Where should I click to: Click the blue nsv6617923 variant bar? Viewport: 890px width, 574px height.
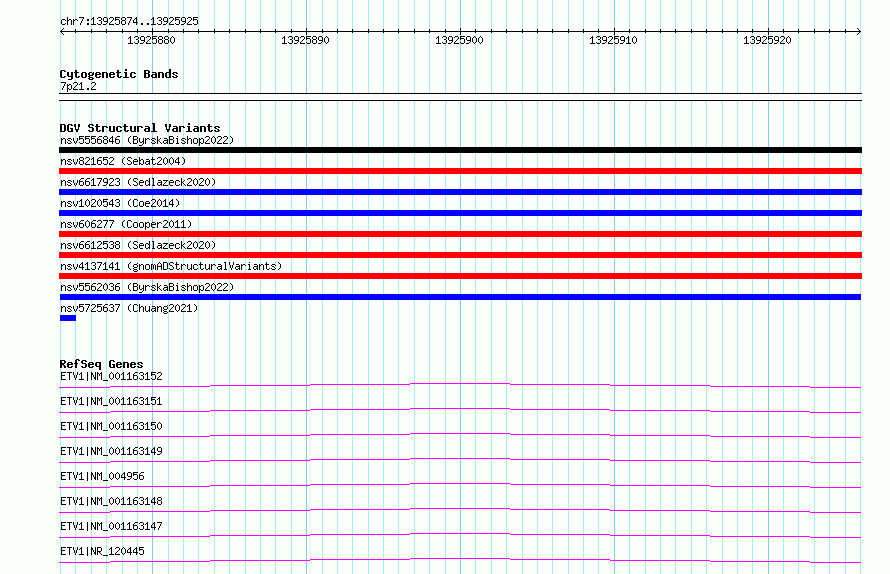[x=460, y=192]
